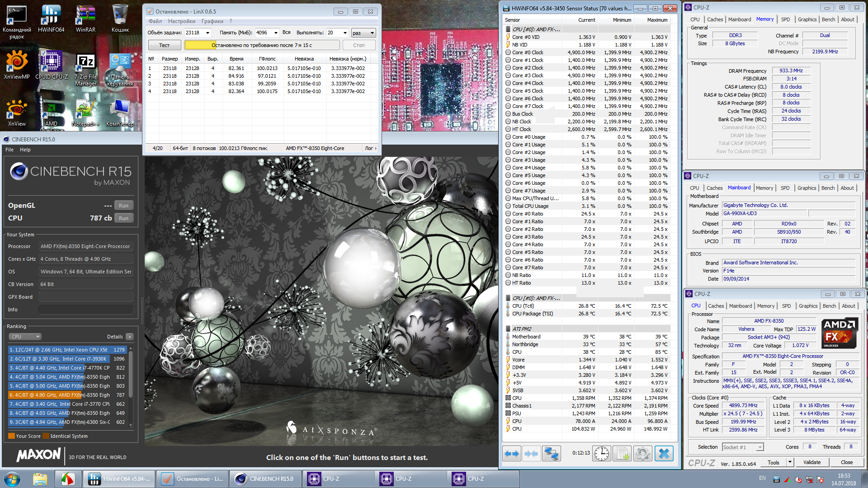The image size is (868, 488).
Task: Click the CPU-Z Validate button
Action: (811, 462)
